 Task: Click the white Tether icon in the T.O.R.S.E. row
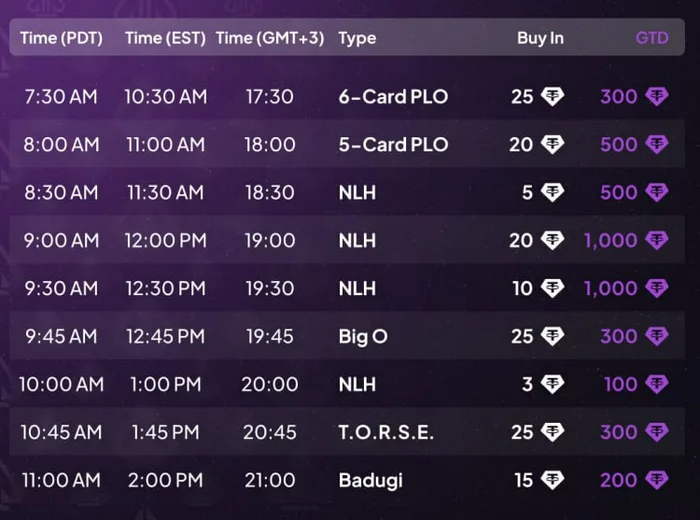click(x=552, y=433)
